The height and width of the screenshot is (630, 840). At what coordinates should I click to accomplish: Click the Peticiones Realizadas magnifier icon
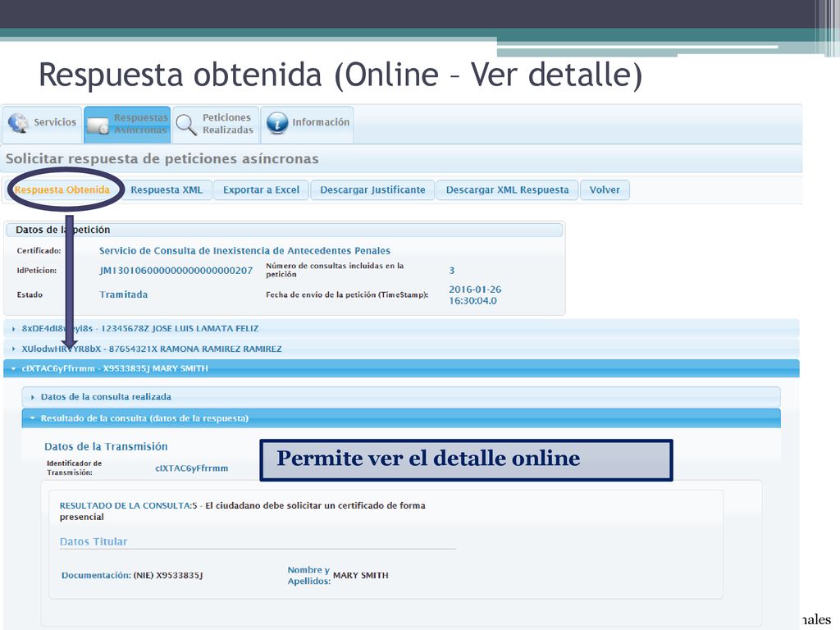click(x=186, y=125)
